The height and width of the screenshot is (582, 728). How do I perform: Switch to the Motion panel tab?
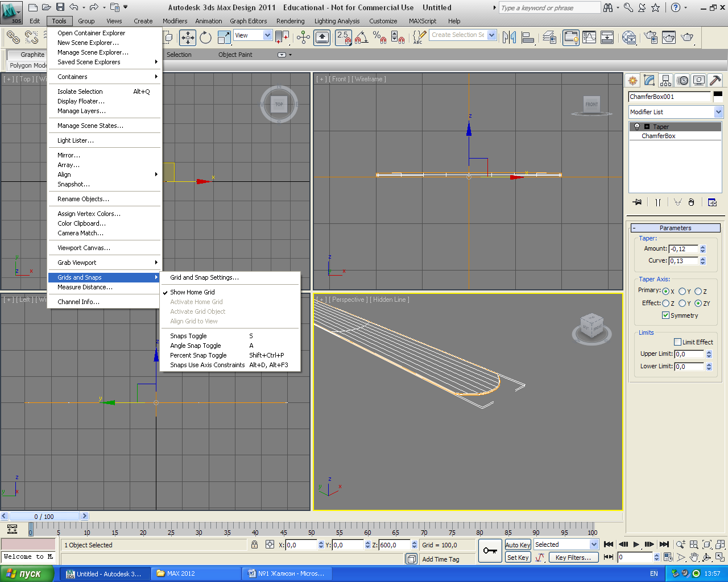coord(682,80)
